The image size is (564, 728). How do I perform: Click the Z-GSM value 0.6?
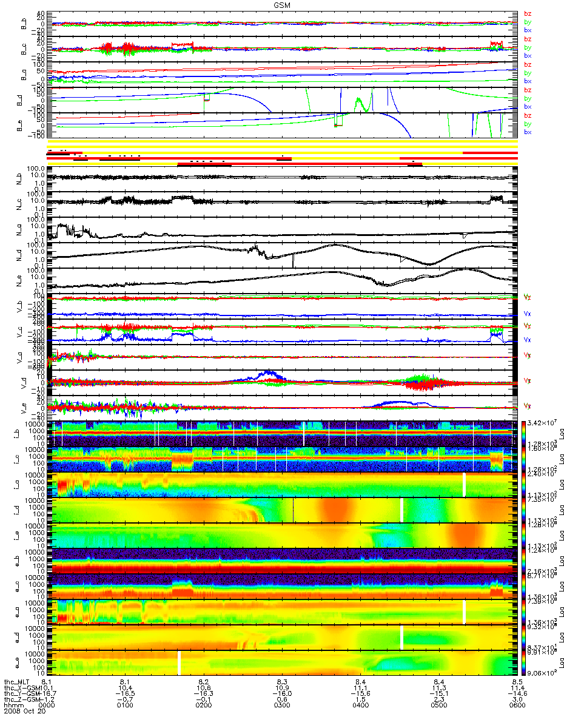(x=282, y=700)
